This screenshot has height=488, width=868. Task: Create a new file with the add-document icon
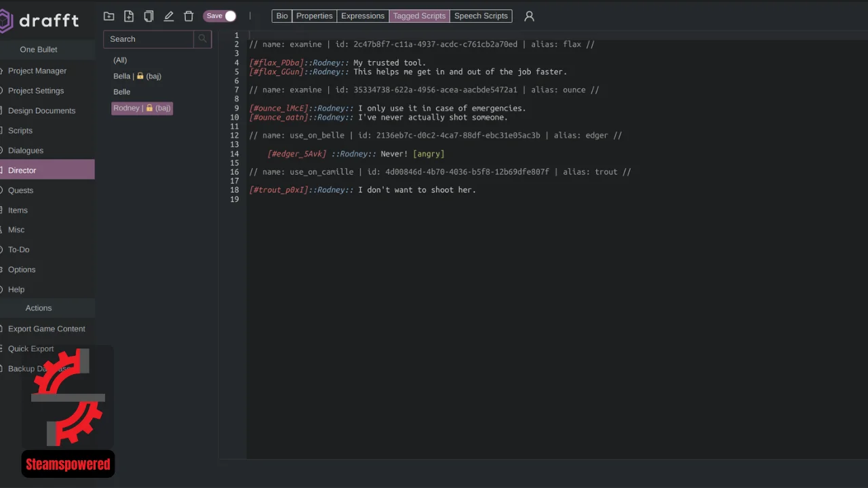[x=129, y=16]
